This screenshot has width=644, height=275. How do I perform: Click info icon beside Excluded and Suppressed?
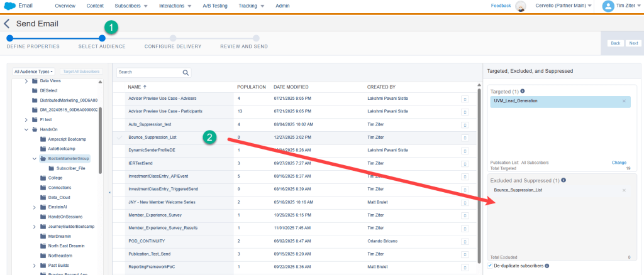(563, 180)
